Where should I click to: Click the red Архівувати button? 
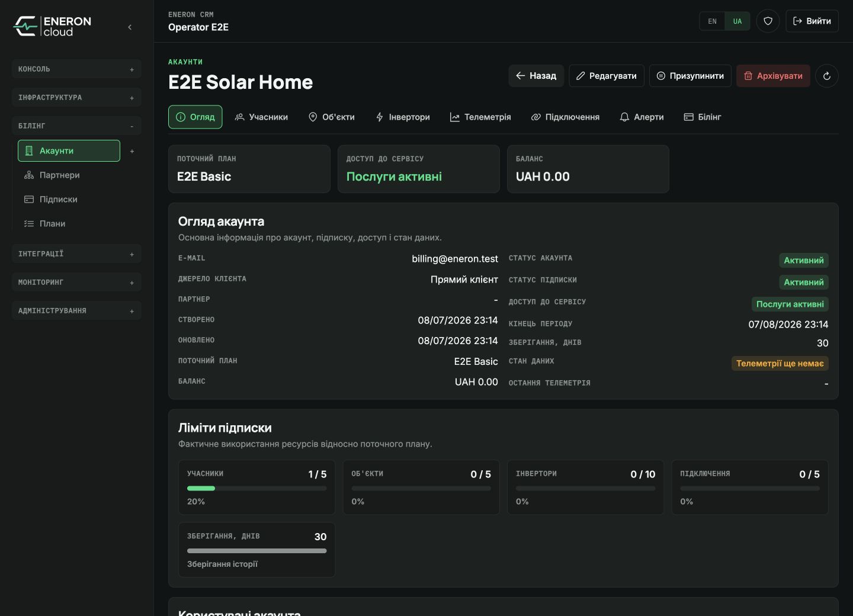773,76
